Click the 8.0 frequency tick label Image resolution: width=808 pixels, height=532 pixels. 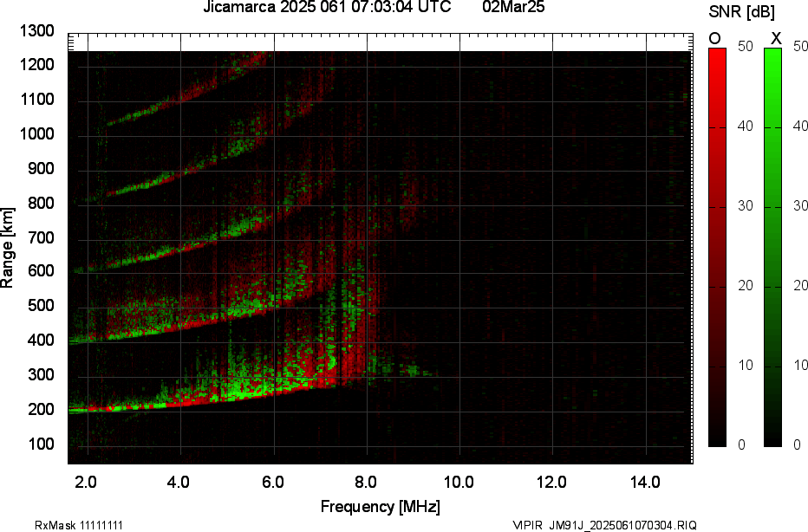pyautogui.click(x=365, y=482)
